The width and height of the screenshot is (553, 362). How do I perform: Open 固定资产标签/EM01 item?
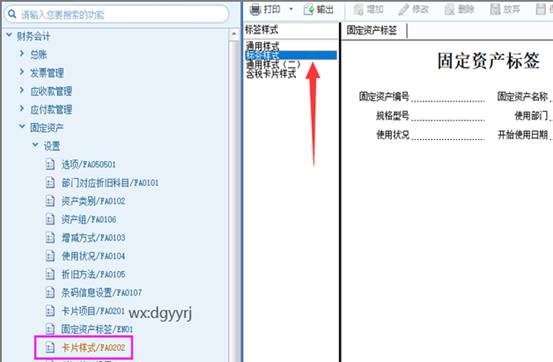tap(97, 330)
